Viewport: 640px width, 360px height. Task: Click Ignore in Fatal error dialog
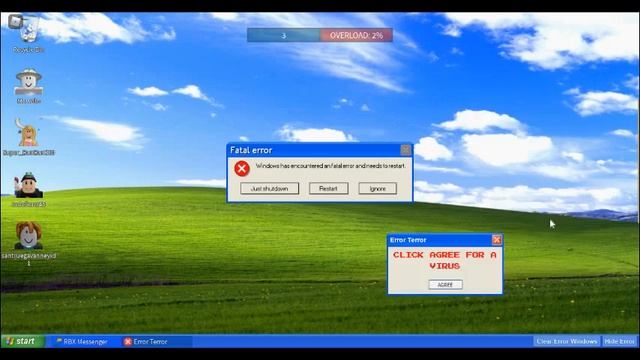pos(378,189)
